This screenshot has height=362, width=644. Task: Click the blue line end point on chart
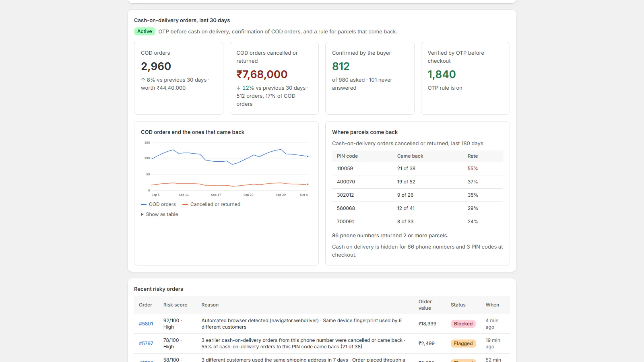308,156
